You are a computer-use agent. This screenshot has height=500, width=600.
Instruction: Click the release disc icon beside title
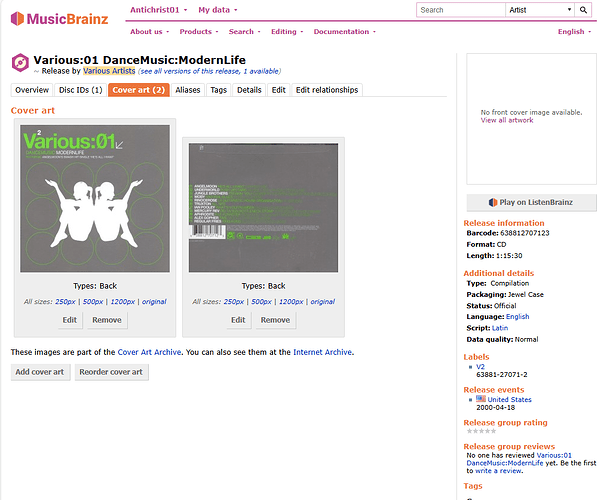tap(20, 62)
